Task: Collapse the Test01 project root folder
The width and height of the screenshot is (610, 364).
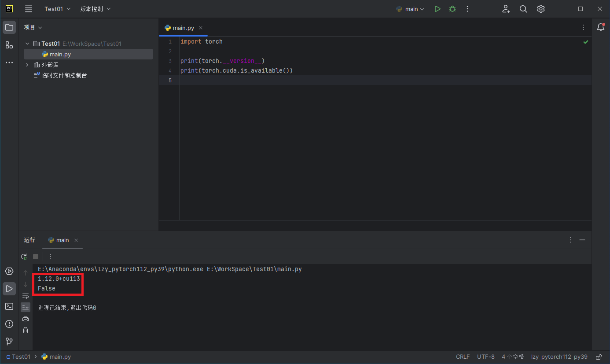Action: point(27,44)
